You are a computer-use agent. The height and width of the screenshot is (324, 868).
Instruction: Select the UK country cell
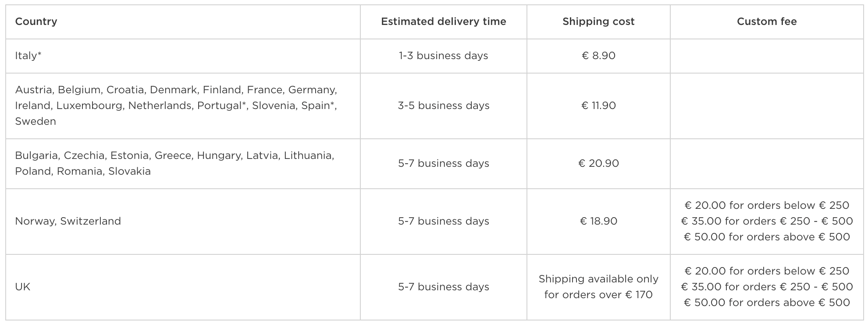coord(23,287)
